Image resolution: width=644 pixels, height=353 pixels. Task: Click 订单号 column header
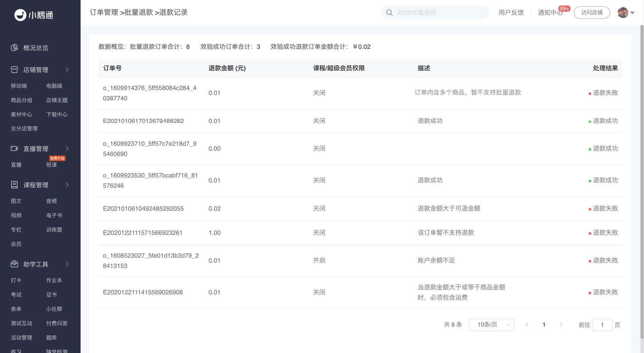tap(112, 68)
